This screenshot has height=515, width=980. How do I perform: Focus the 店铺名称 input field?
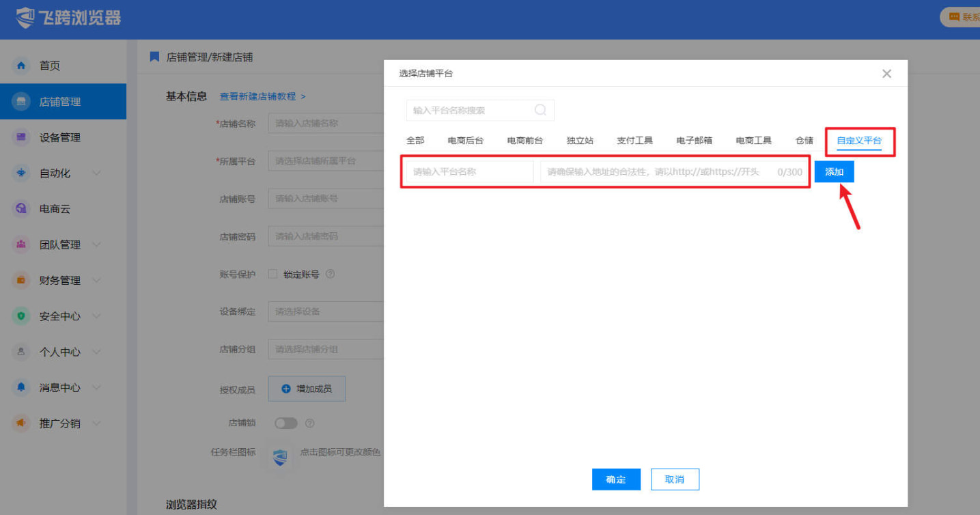326,124
